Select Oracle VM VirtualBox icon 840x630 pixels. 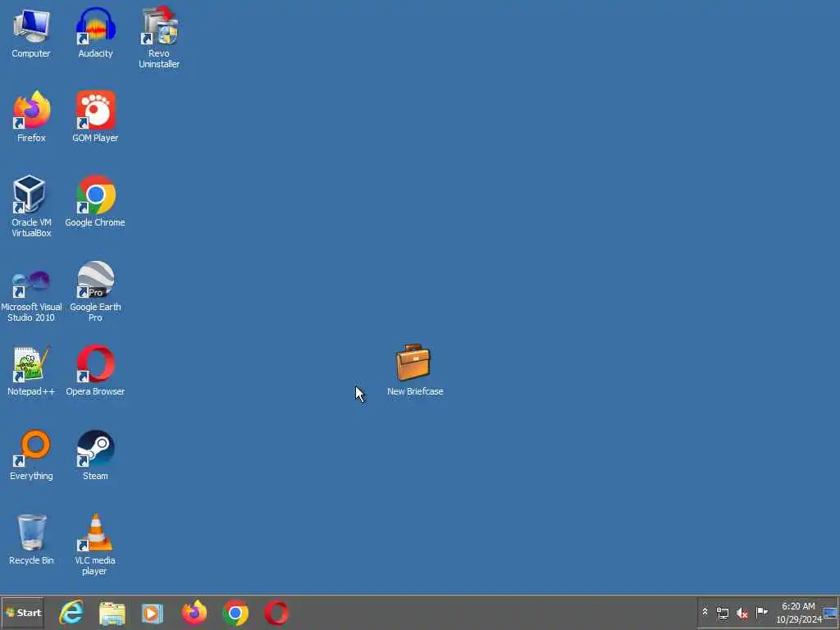point(31,206)
